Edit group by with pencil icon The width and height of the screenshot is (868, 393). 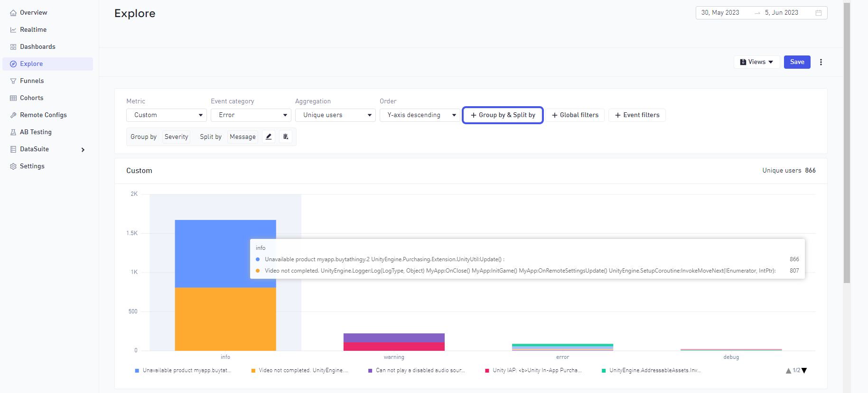coord(269,137)
